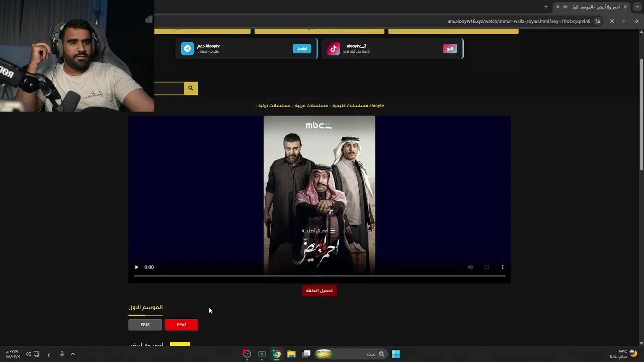Open the video player more-options menu
644x362 pixels.
[x=503, y=267]
